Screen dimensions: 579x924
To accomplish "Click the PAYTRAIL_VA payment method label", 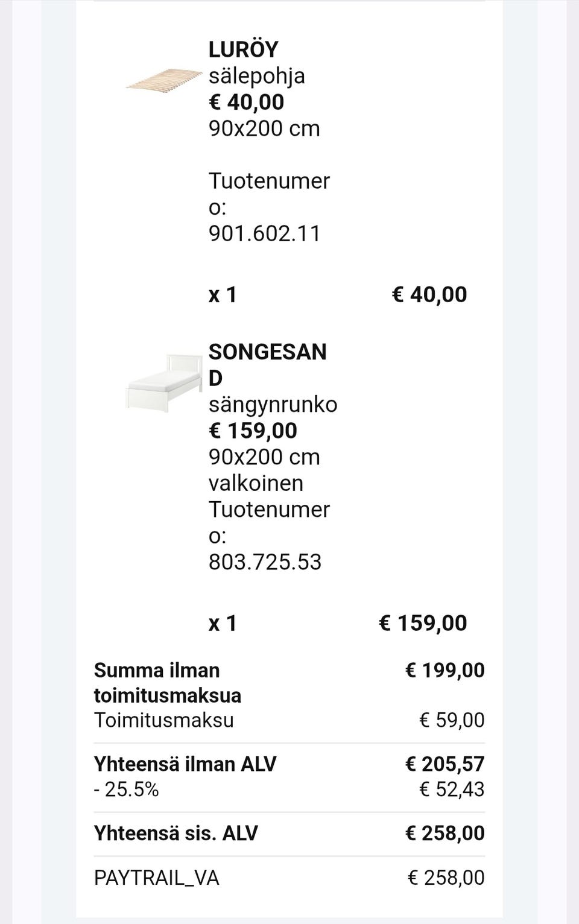I will click(156, 878).
